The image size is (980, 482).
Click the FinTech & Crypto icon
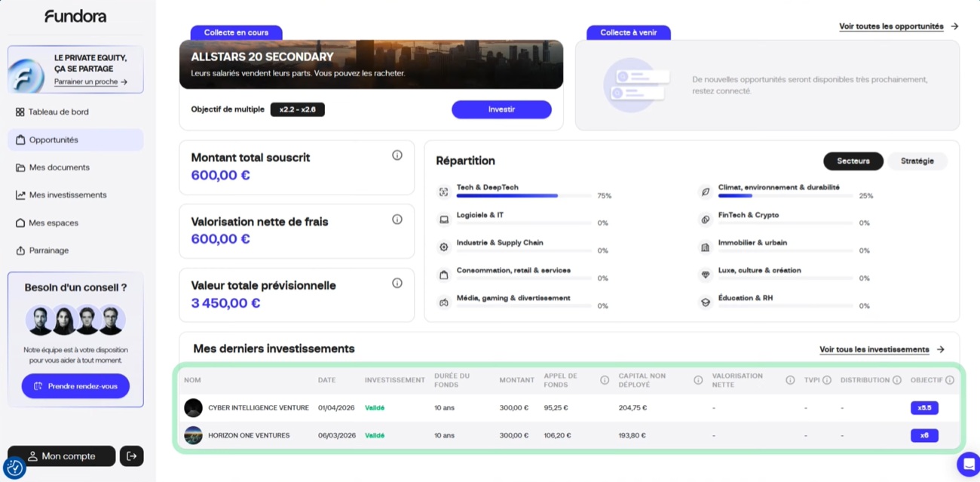(706, 220)
